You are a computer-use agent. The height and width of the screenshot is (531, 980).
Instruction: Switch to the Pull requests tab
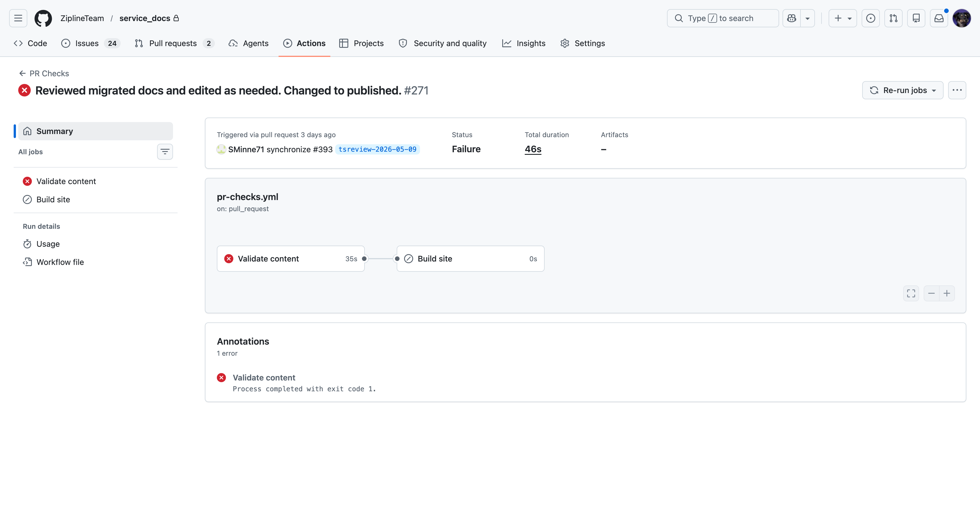[175, 43]
